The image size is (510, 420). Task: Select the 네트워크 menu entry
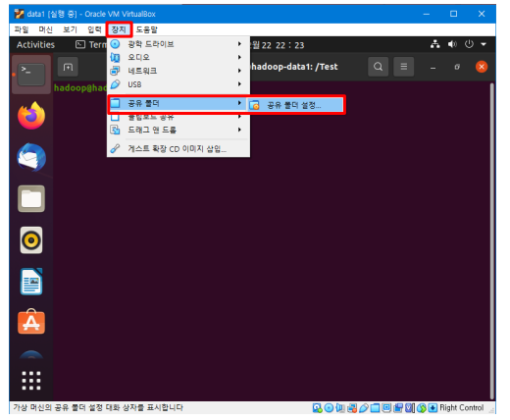coord(178,71)
